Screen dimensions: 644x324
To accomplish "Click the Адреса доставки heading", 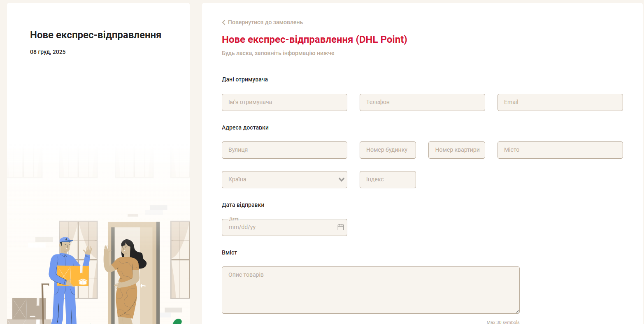I will coord(245,127).
